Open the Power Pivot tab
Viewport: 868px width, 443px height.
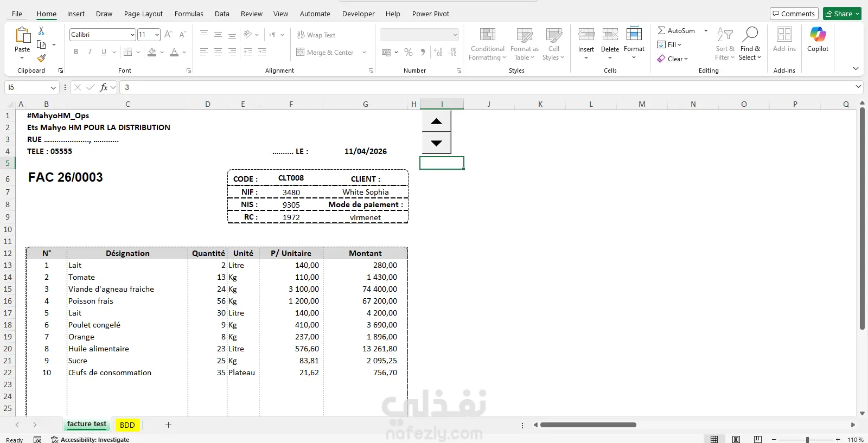pos(431,14)
